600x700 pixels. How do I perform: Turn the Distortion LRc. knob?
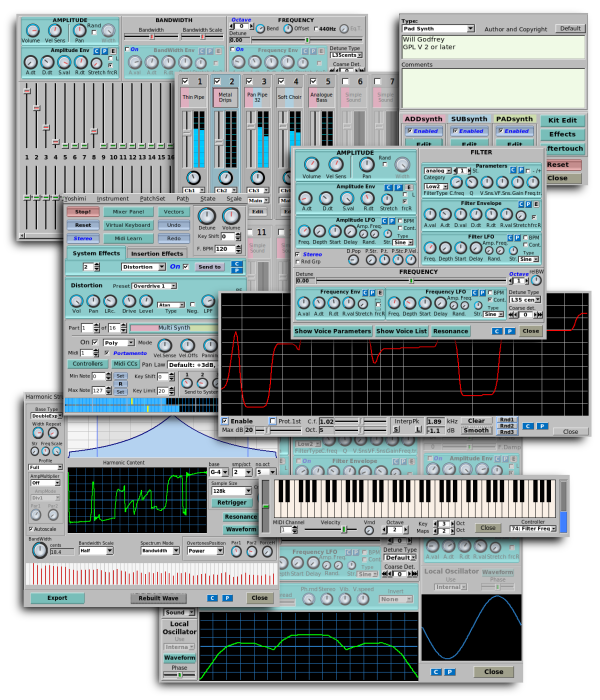(110, 301)
